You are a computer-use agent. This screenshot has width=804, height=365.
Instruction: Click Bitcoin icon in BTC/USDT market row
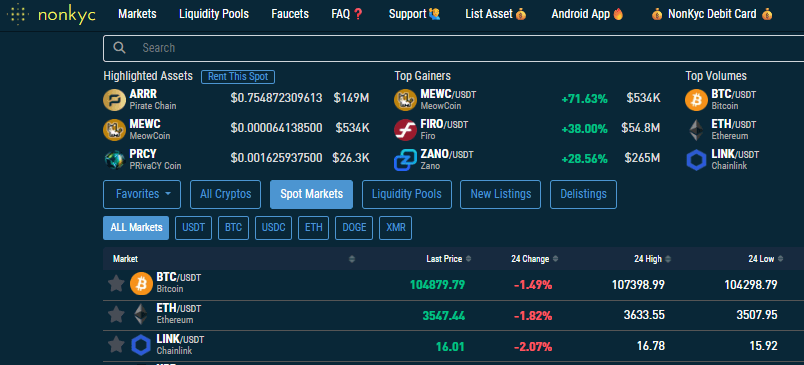click(x=142, y=283)
